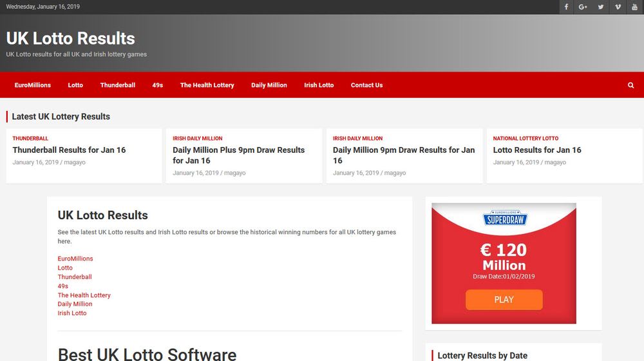Open EuroMillions link in content list
This screenshot has height=361, width=644.
[x=75, y=259]
